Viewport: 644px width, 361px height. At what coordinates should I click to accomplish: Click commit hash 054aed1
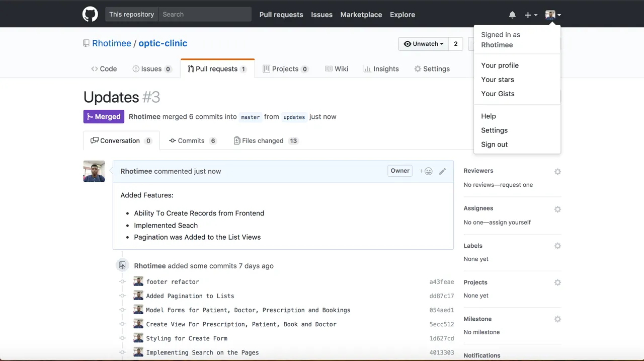click(x=442, y=310)
